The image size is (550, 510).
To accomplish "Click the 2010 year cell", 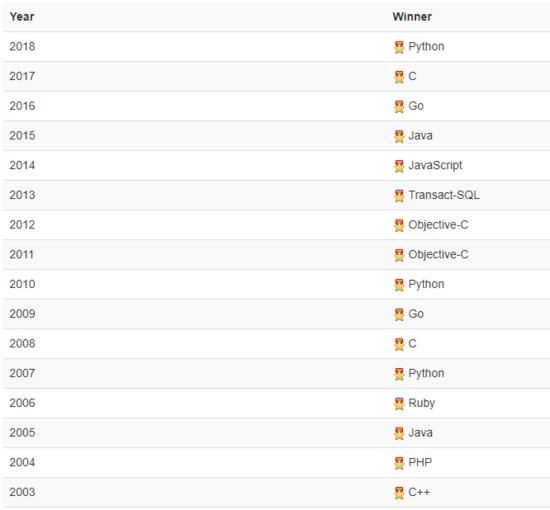I will click(22, 284).
